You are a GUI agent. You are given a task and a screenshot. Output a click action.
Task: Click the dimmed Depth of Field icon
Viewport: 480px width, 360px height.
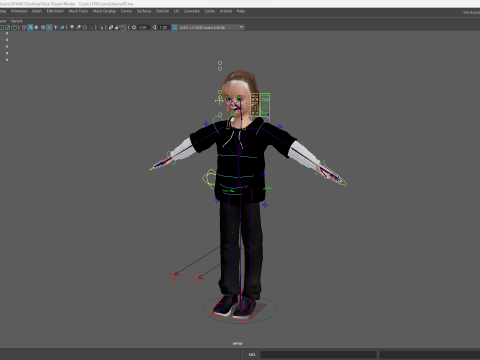point(91,27)
